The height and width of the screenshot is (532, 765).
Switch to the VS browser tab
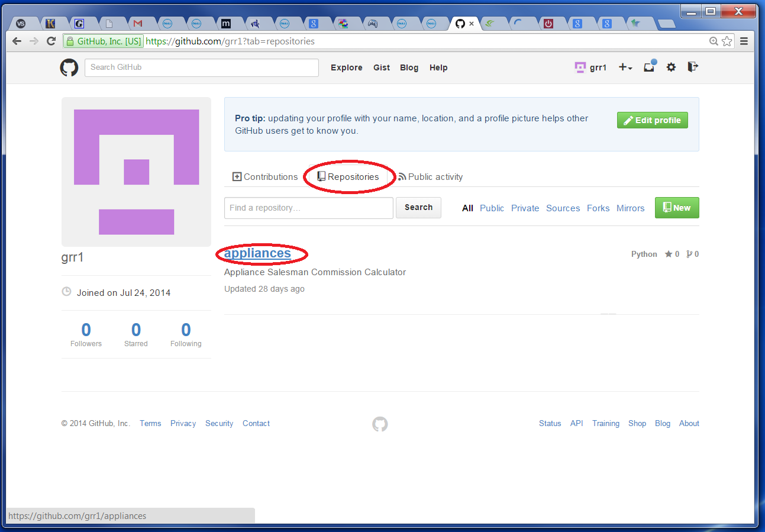pos(21,24)
